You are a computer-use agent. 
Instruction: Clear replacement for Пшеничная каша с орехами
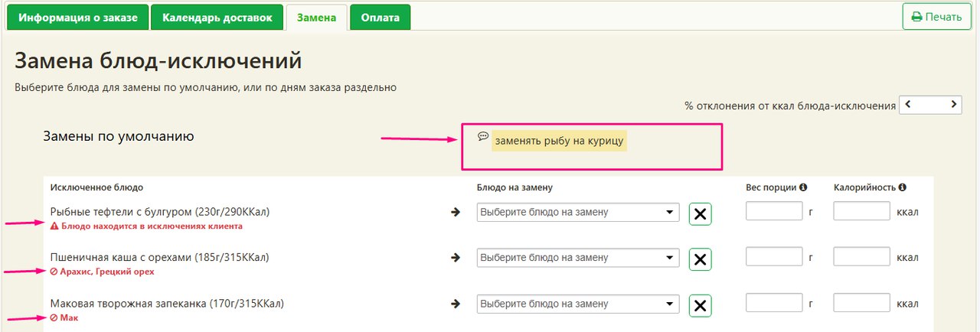(700, 259)
